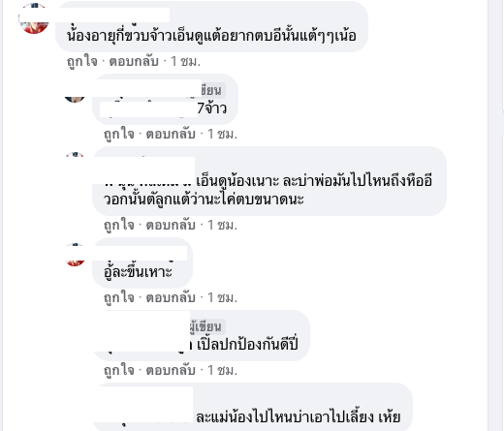504x431 pixels.
Task: Open the top commenter's profile picture
Action: pos(34,18)
